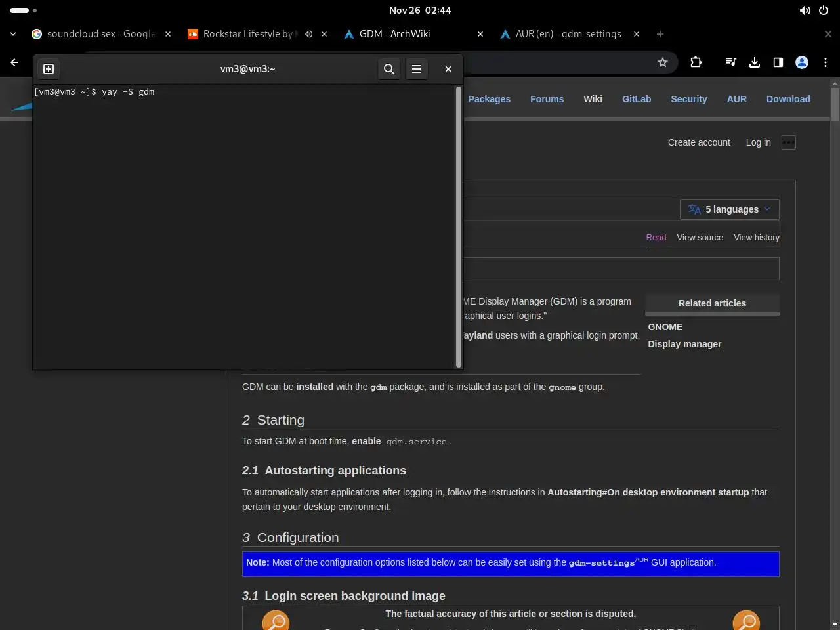Open View history tab

click(x=757, y=238)
